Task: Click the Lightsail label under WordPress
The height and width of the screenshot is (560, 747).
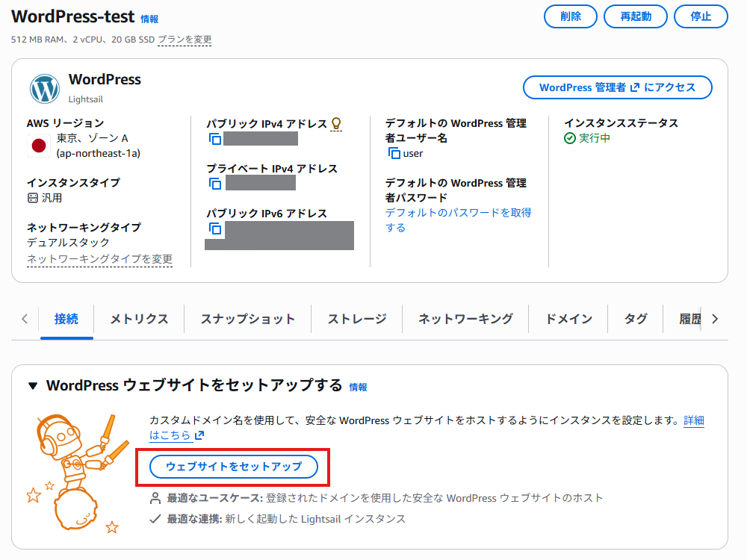Action: click(x=86, y=99)
